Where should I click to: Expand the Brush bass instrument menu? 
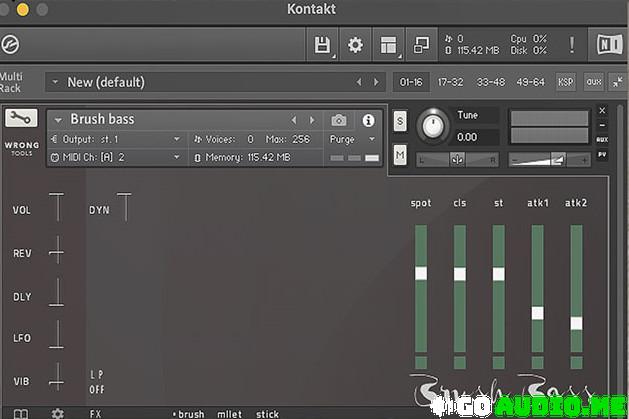[58, 120]
